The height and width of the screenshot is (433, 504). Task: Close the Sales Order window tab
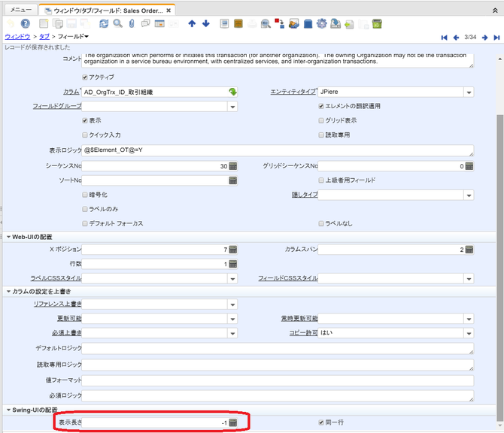(x=169, y=11)
